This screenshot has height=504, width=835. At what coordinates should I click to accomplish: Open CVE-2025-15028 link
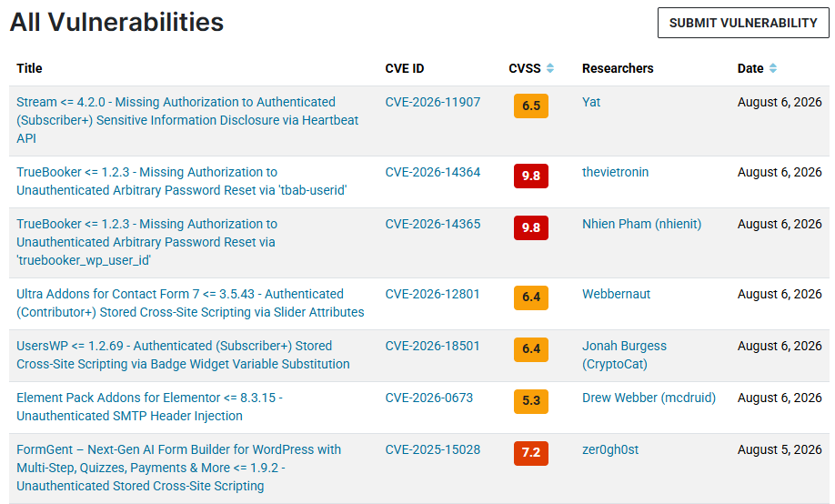point(432,449)
